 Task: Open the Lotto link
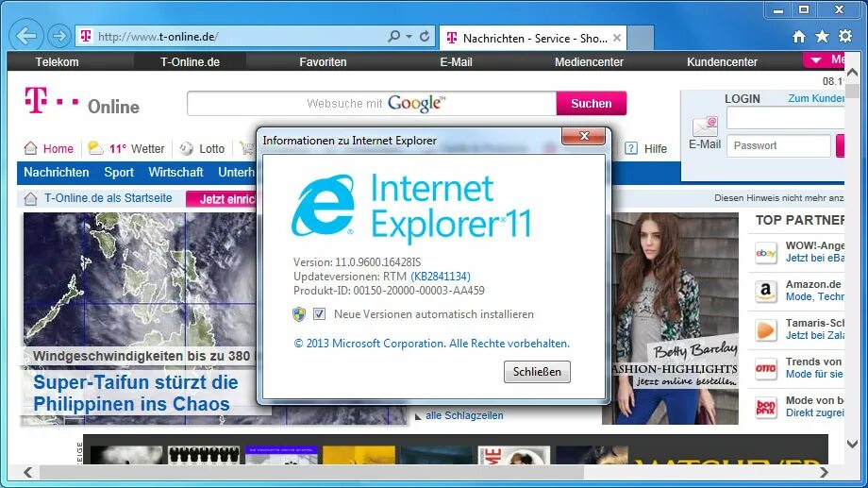[x=211, y=149]
